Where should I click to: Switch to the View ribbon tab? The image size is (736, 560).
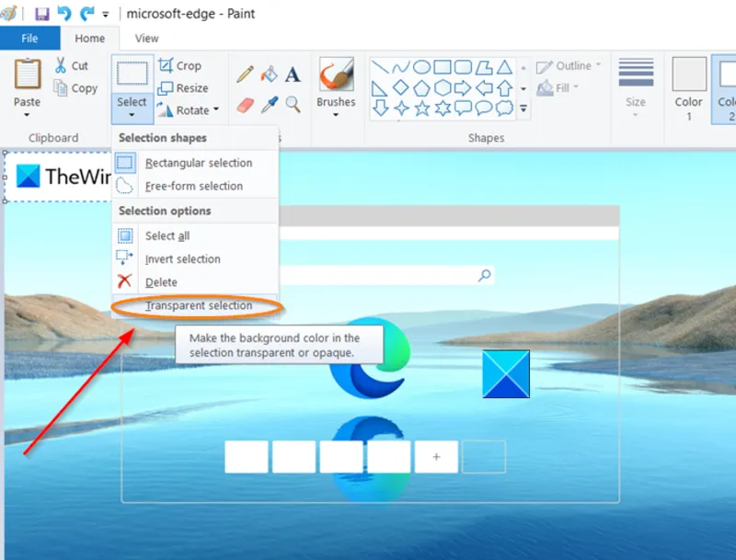click(x=147, y=38)
